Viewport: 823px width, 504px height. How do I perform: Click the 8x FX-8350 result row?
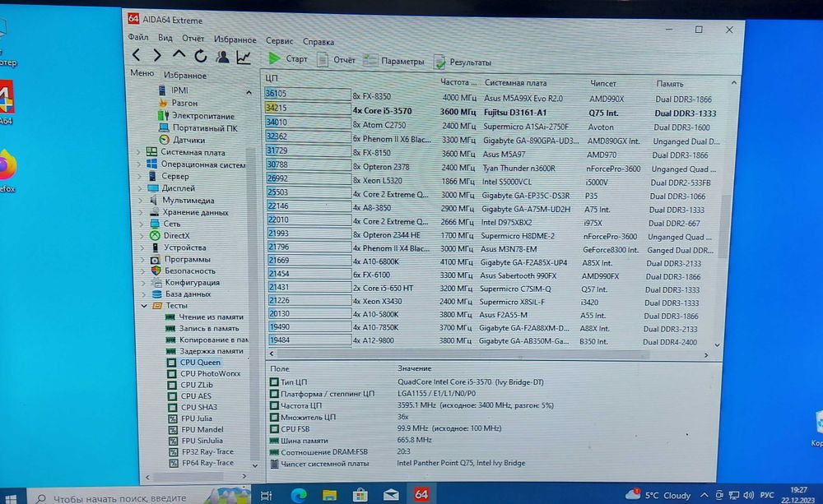click(x=491, y=97)
